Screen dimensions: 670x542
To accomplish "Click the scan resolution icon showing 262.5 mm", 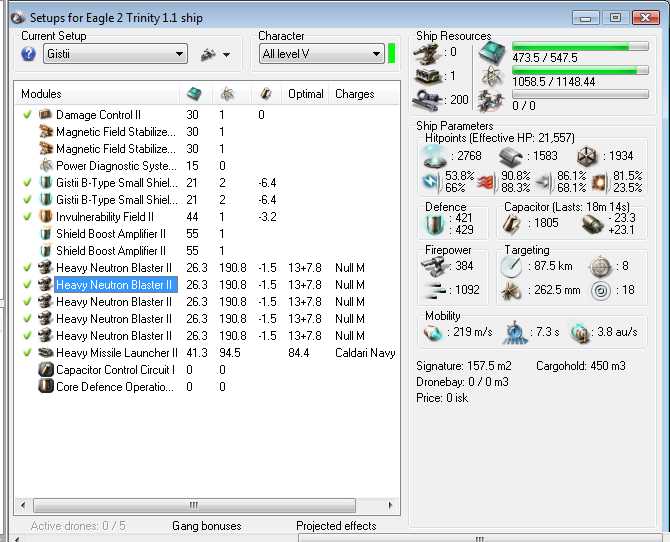I will click(510, 292).
